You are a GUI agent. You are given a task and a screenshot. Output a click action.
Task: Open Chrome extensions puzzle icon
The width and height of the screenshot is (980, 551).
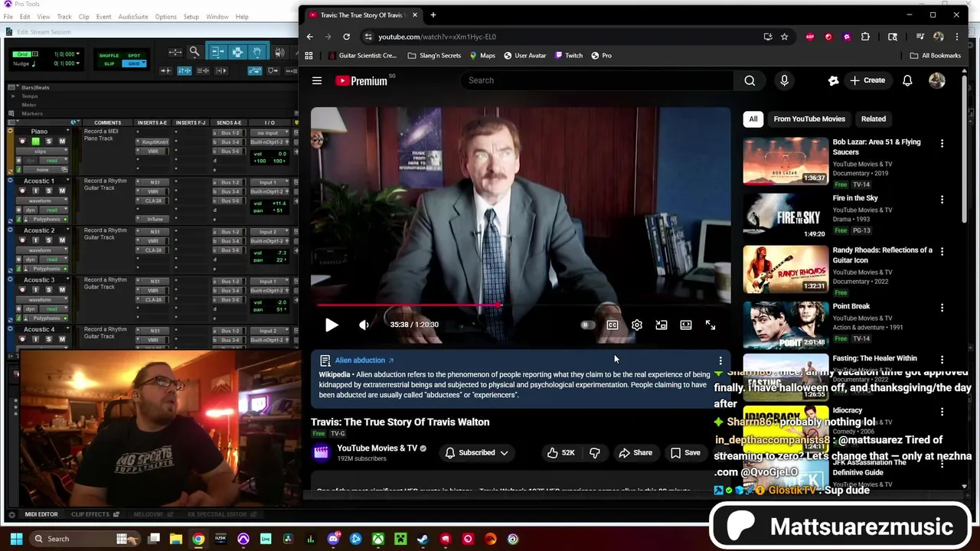click(x=865, y=37)
